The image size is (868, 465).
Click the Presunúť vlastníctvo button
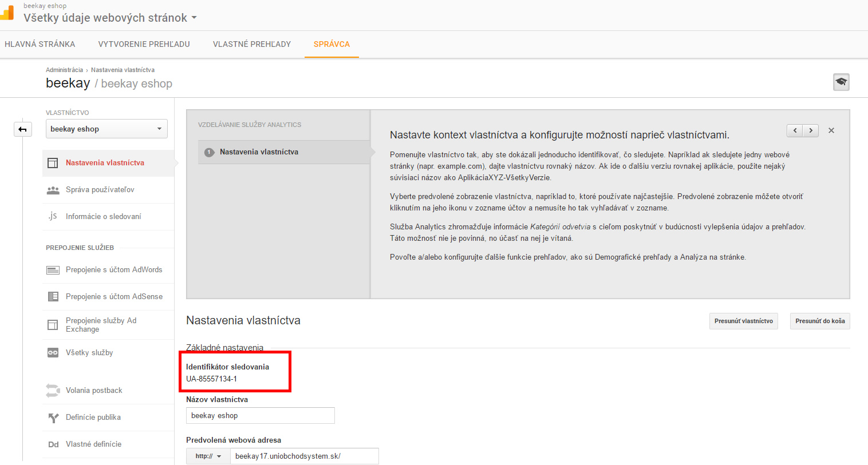tap(743, 321)
